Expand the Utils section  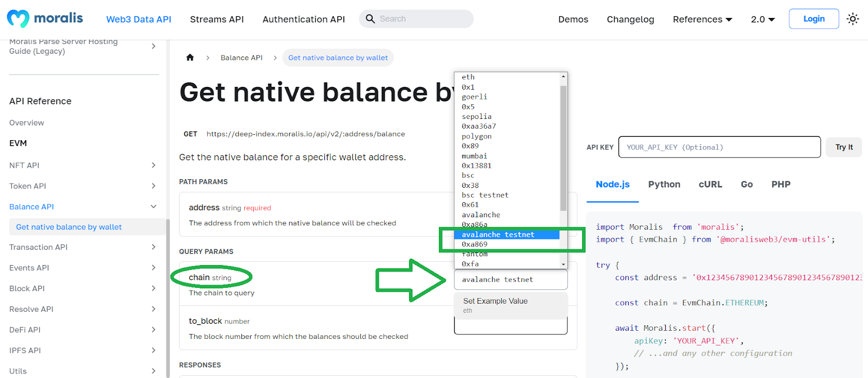[x=154, y=371]
